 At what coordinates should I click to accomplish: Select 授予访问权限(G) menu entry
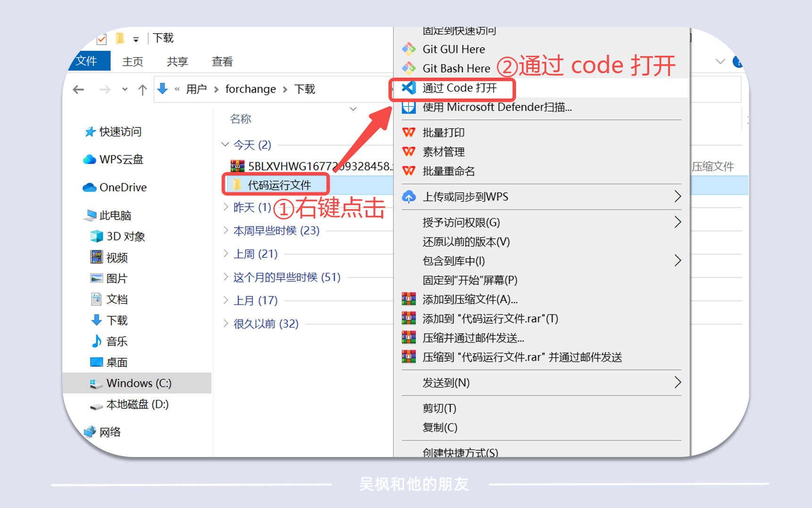(x=542, y=222)
